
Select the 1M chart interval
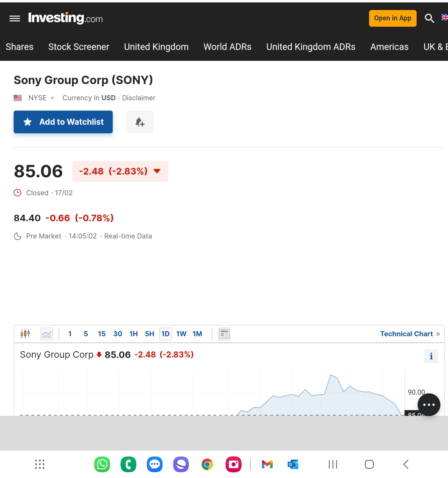(197, 334)
